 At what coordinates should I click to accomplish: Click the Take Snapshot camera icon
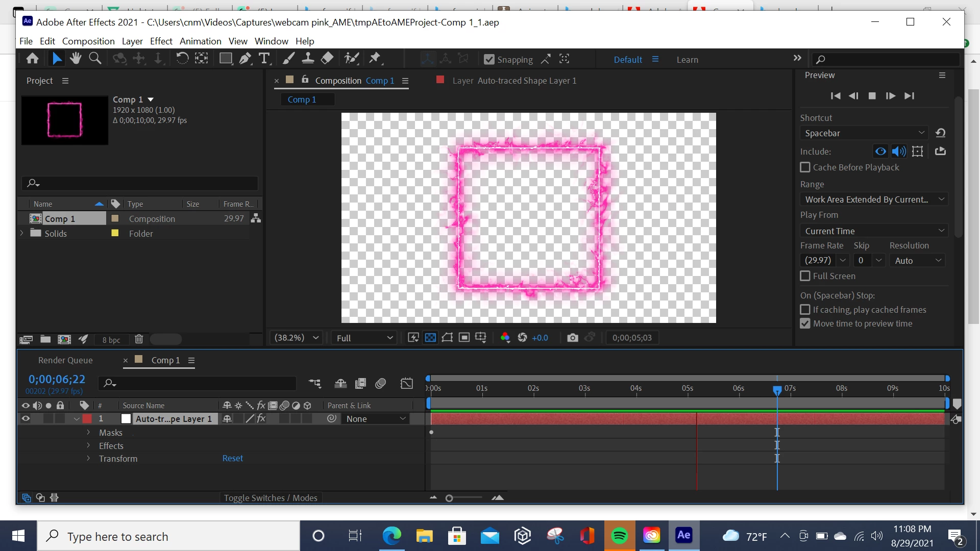[572, 338]
